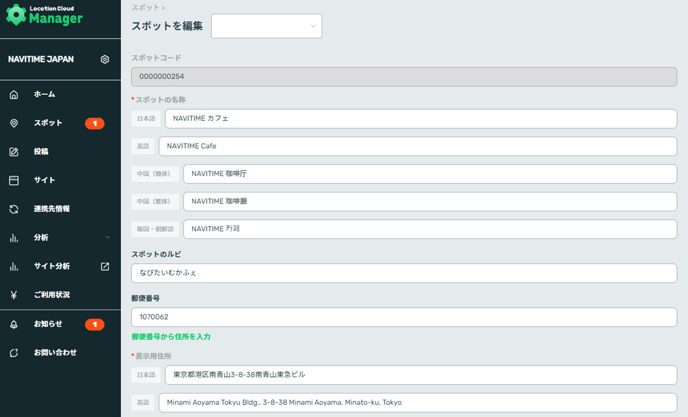Click the contact refresh icon for お問い合わせ
This screenshot has height=417, width=688.
point(14,353)
